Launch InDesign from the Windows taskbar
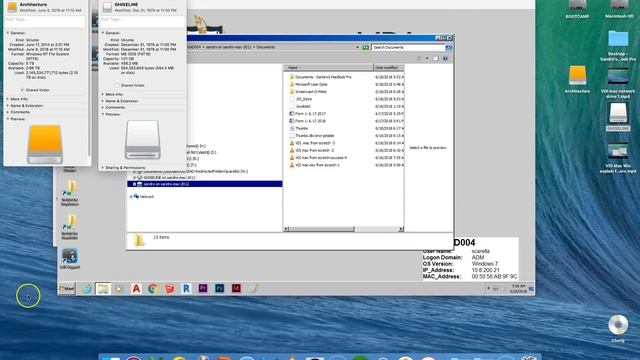The width and height of the screenshot is (640, 360). pyautogui.click(x=236, y=288)
